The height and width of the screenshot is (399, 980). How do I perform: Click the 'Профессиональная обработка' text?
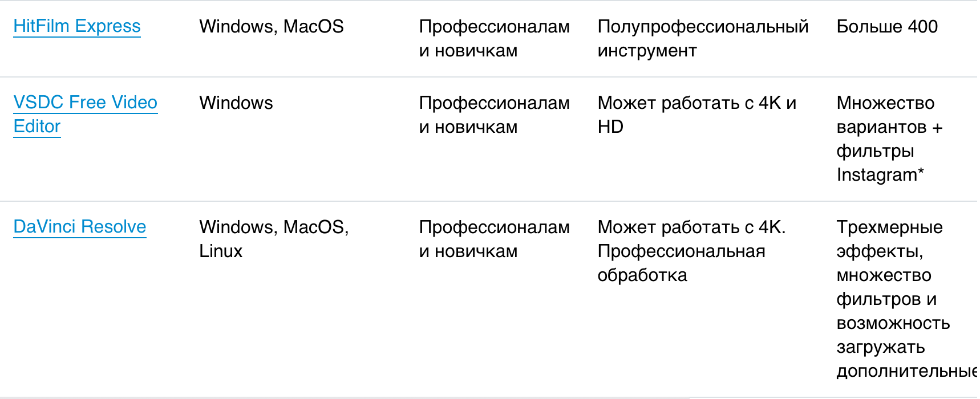tap(681, 263)
